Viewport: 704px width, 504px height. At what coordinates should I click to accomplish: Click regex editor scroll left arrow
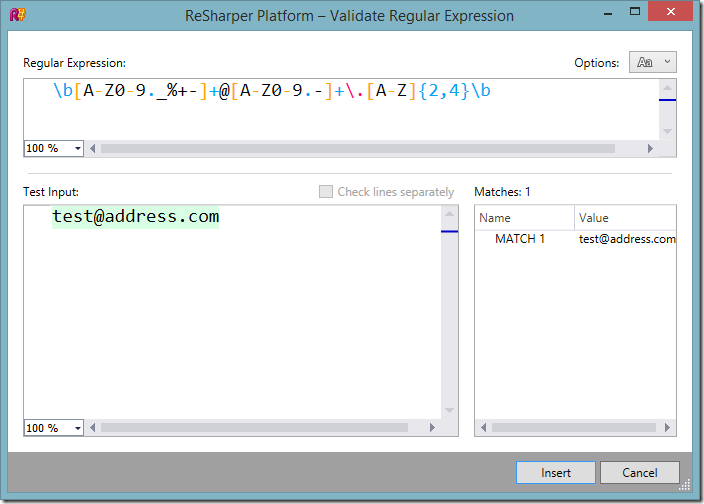pos(92,149)
